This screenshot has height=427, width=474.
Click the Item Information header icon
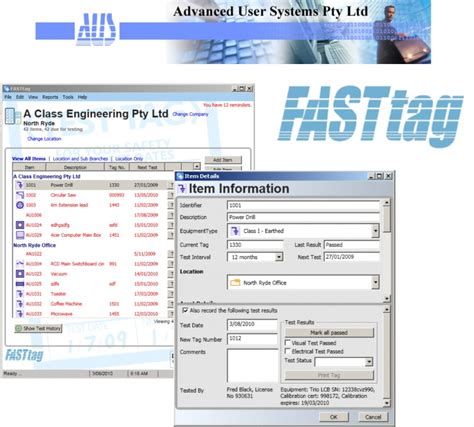click(182, 189)
